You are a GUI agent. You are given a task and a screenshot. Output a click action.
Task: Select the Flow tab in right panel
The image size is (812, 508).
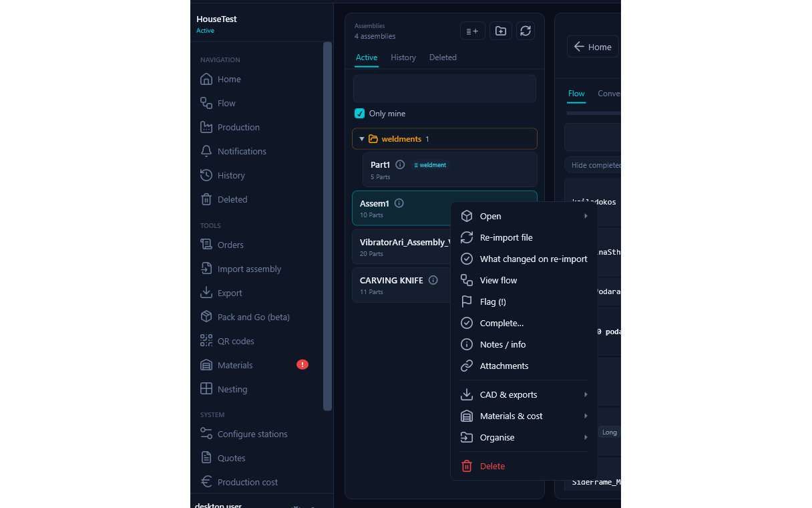tap(576, 94)
